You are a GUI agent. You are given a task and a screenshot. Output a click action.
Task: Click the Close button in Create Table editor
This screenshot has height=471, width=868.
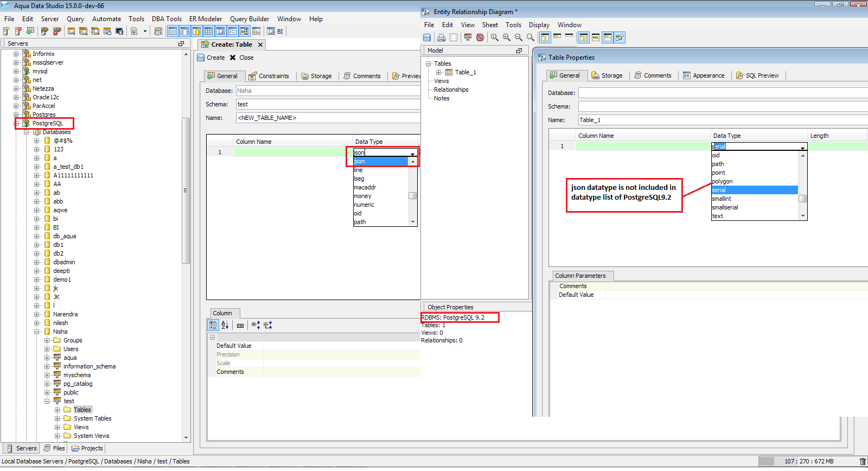tap(241, 58)
